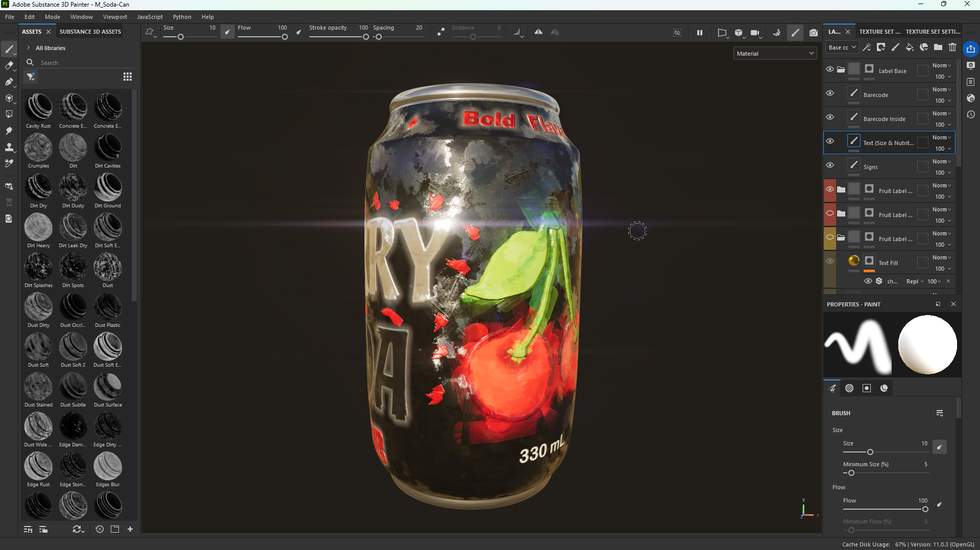Delete the selected layer with the trash icon

(952, 47)
